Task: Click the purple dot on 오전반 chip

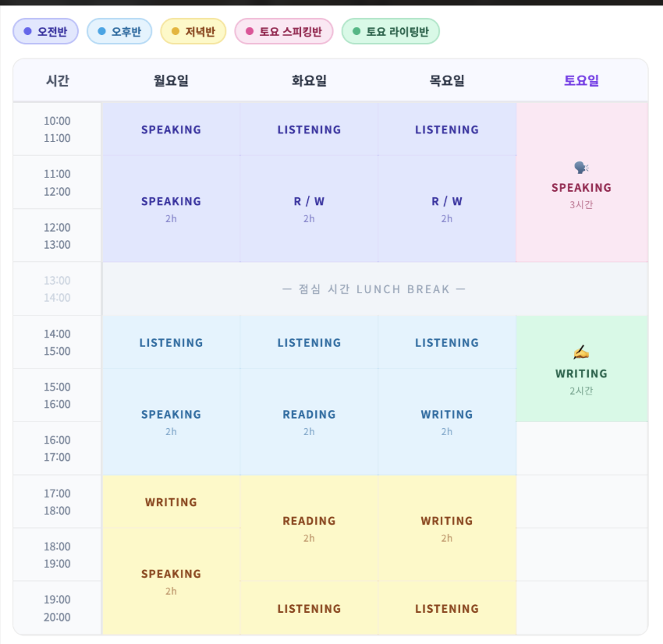Action: click(27, 31)
